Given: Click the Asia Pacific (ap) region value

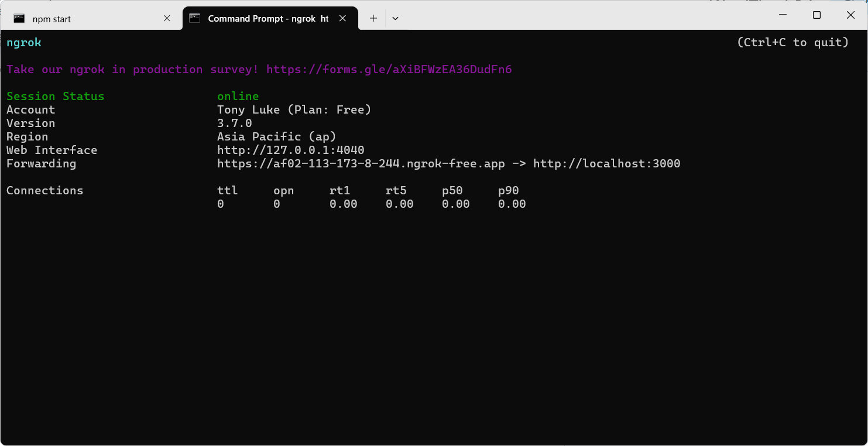Looking at the screenshot, I should [277, 137].
